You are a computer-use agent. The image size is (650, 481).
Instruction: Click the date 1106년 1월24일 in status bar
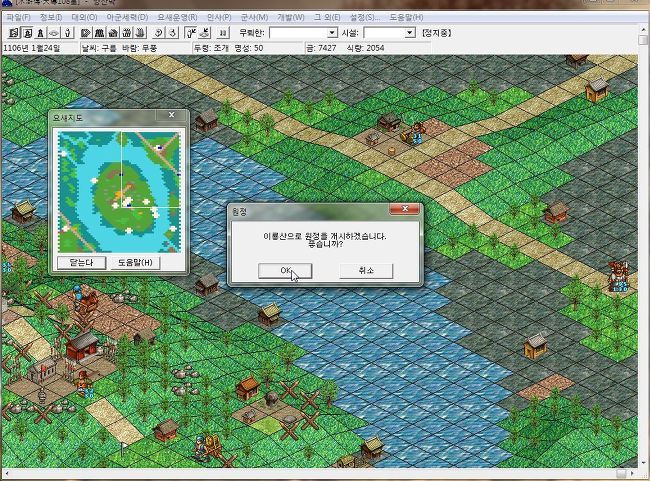32,48
